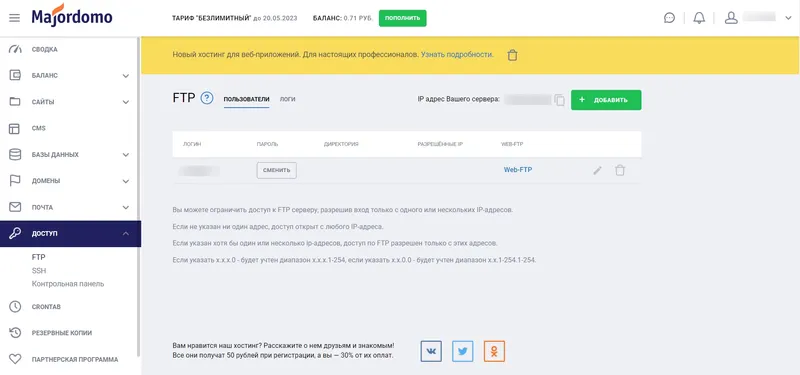Click the Баланс: 0.71 руб. text
800x375 pixels.
coord(343,18)
